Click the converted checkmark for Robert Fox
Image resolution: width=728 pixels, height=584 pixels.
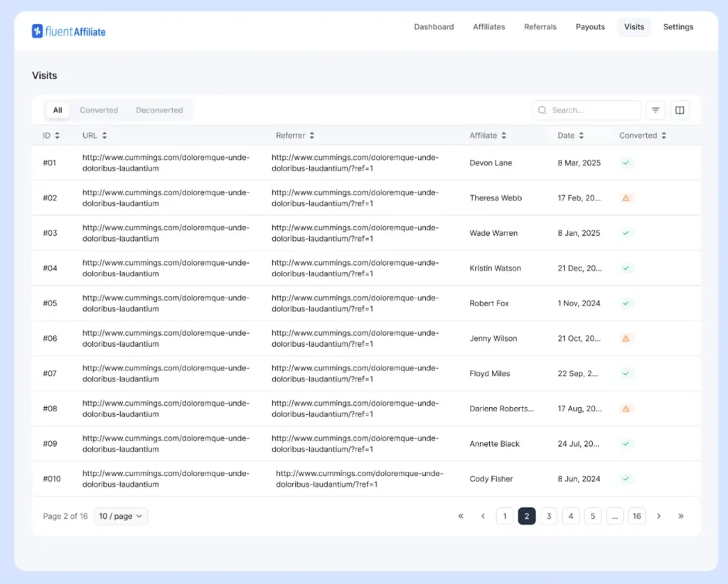[626, 303]
